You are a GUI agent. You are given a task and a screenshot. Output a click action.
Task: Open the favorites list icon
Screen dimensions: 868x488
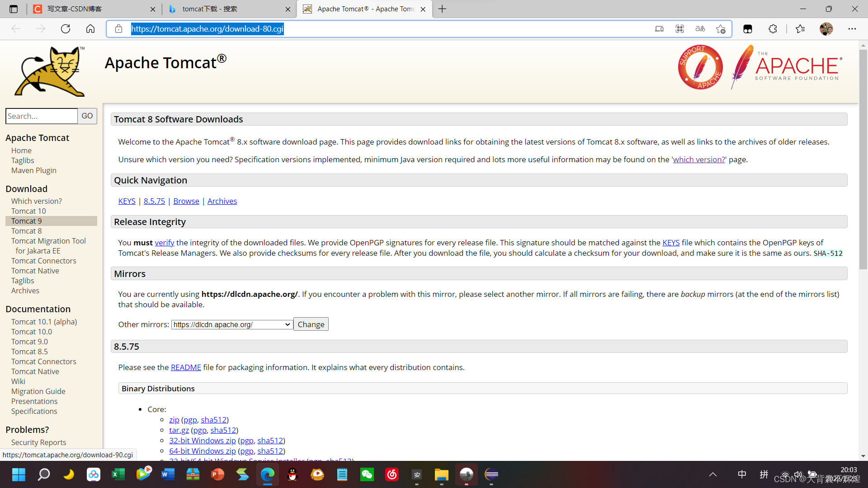pyautogui.click(x=800, y=29)
